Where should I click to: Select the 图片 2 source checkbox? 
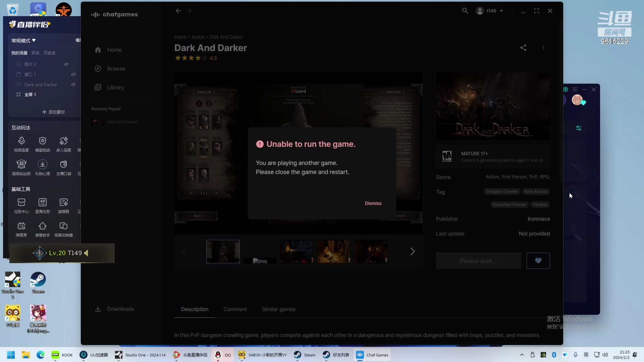click(x=19, y=64)
